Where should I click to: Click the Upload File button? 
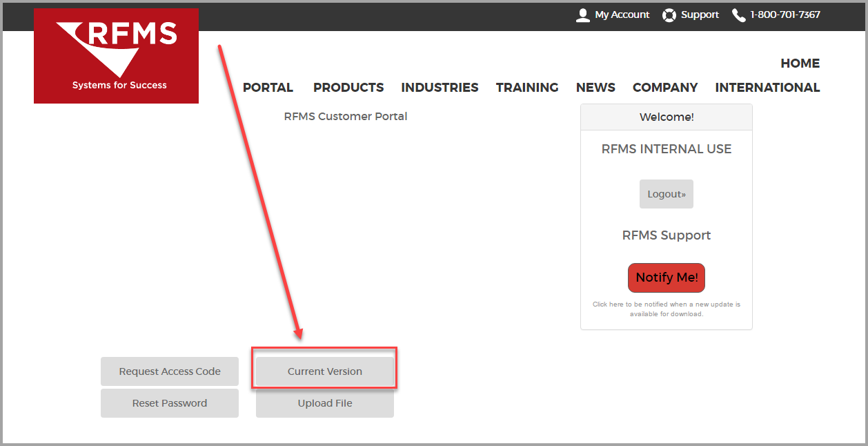pyautogui.click(x=325, y=403)
